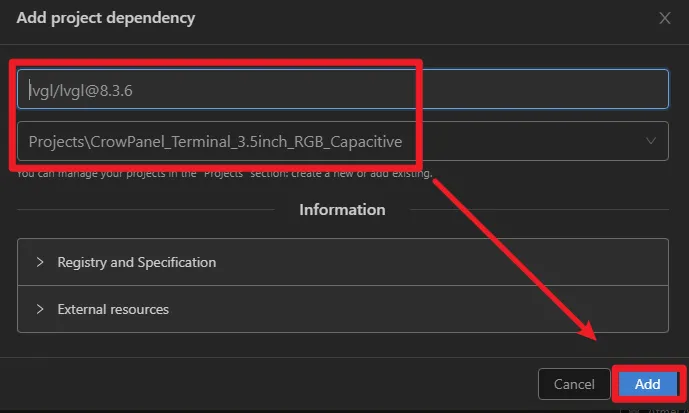Screen dimensions: 689x413
Task: Expand Registry and Specification chevron arrow
Action: coord(40,262)
